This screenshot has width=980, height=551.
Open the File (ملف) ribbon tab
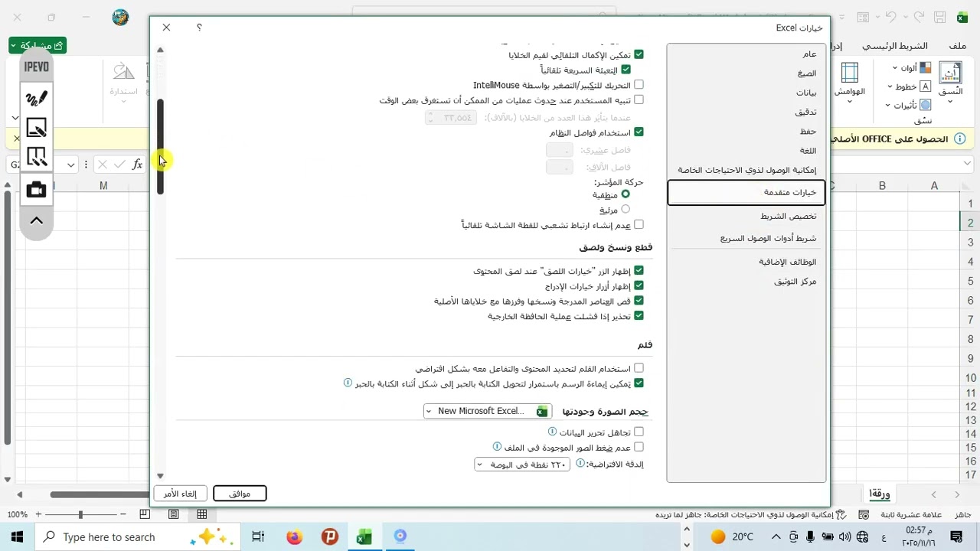[x=957, y=46]
